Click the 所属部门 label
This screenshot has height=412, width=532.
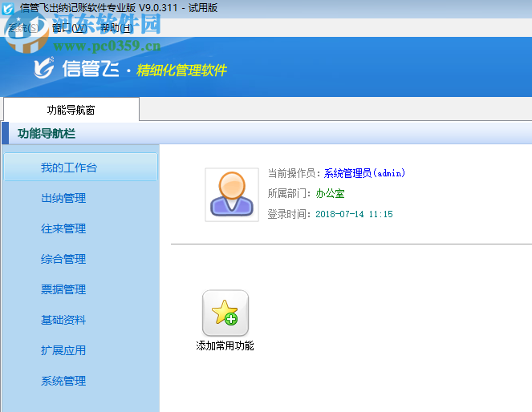tap(289, 194)
